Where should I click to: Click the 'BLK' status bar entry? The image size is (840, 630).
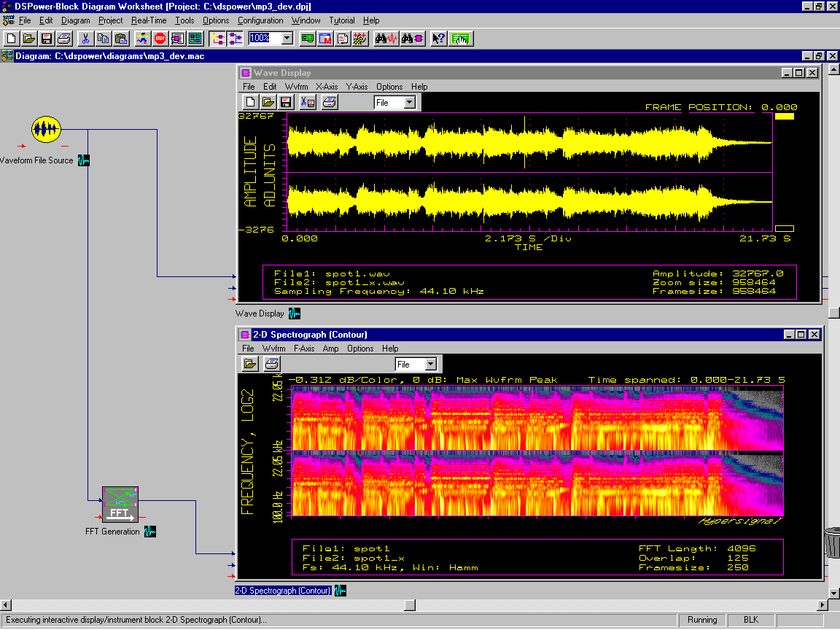point(751,620)
